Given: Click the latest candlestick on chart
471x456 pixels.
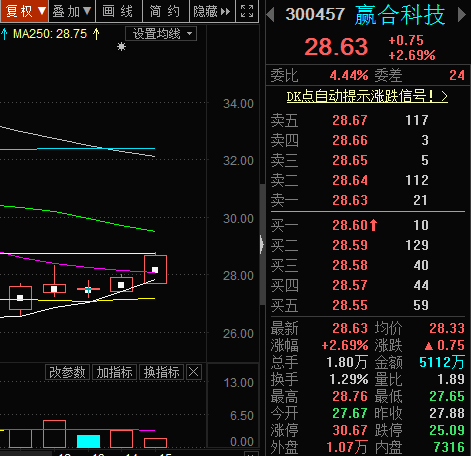Looking at the screenshot, I should [x=155, y=269].
